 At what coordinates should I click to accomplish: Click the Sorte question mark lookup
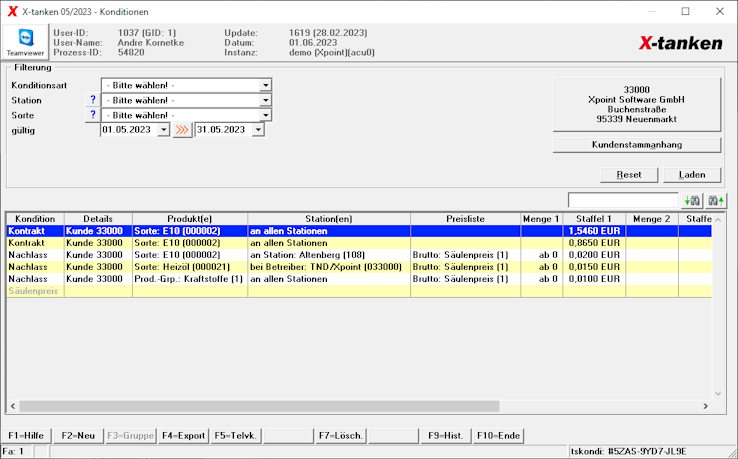coord(92,115)
